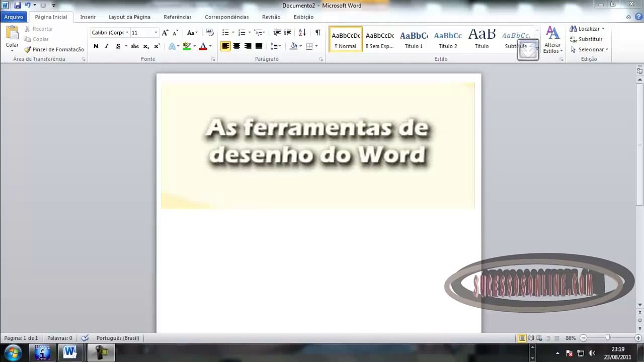Minimize the ribbon with caret icon
The height and width of the screenshot is (362, 644).
[x=628, y=17]
